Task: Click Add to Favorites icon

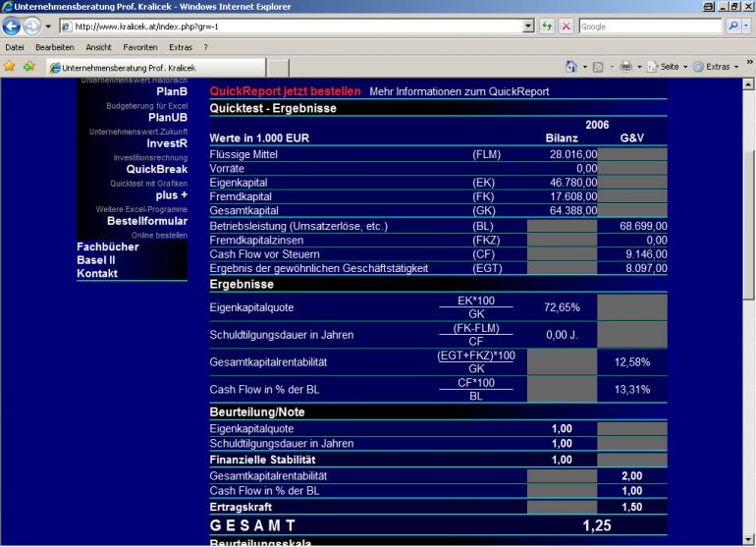Action: [28, 67]
